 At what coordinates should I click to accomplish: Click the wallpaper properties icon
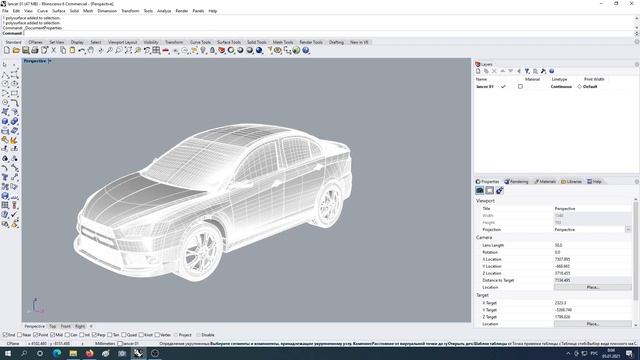(x=489, y=190)
